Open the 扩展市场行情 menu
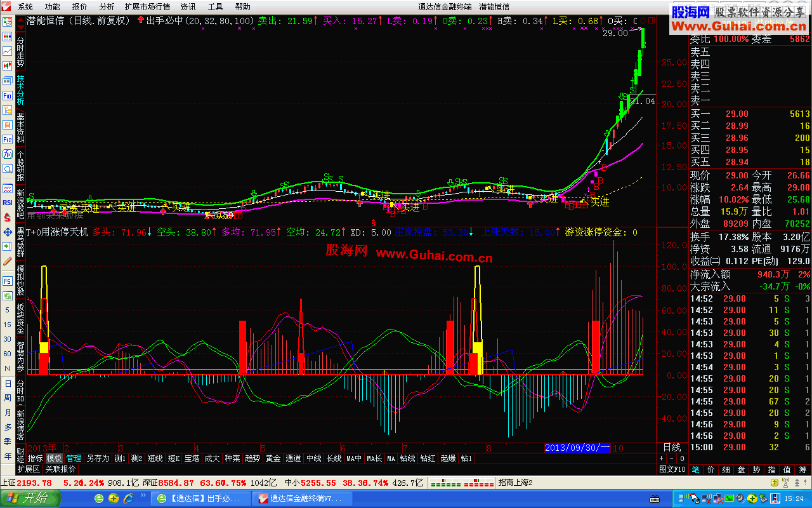Image resolution: width=812 pixels, height=508 pixels. (147, 6)
